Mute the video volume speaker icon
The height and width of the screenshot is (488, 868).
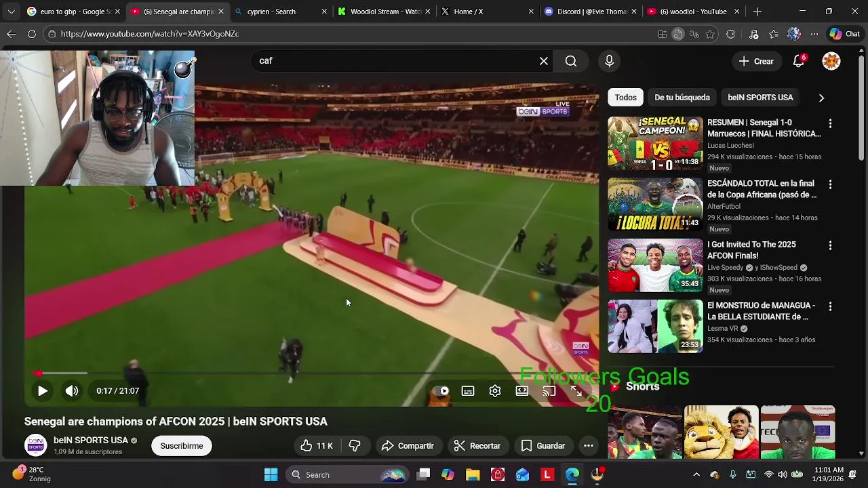72,391
